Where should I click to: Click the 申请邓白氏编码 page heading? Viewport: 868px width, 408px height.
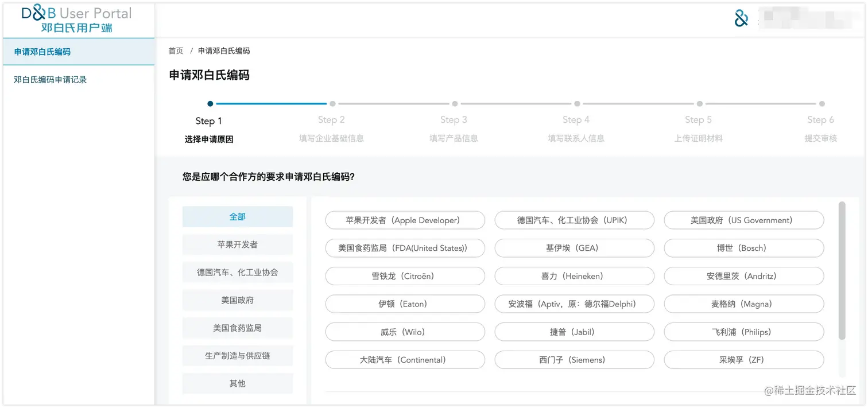pyautogui.click(x=210, y=75)
